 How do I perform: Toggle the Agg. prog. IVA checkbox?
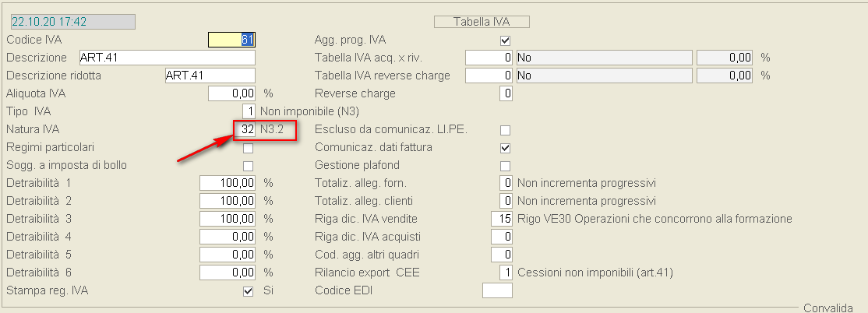coord(505,40)
